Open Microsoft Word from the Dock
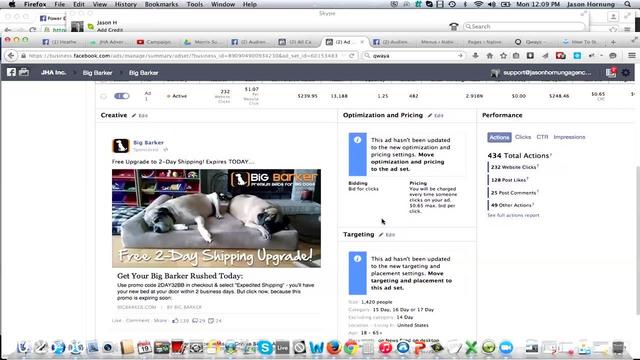Screen dimensions: 640x360 (316, 348)
